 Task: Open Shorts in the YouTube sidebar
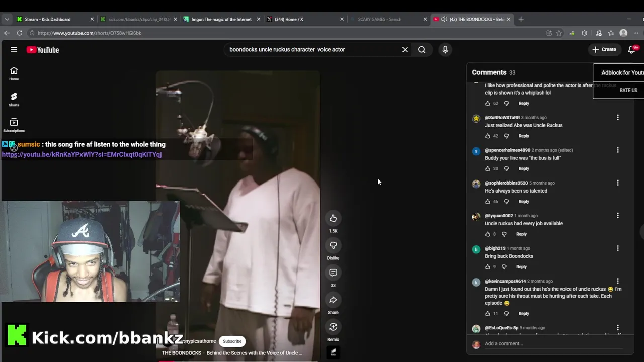pyautogui.click(x=14, y=99)
